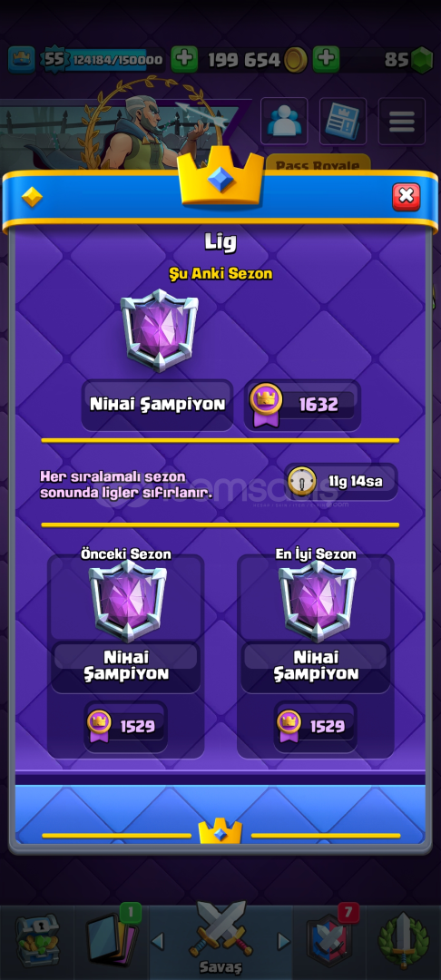Tap the Önceki Sezon league badge
This screenshot has height=980, width=441.
coord(127,601)
